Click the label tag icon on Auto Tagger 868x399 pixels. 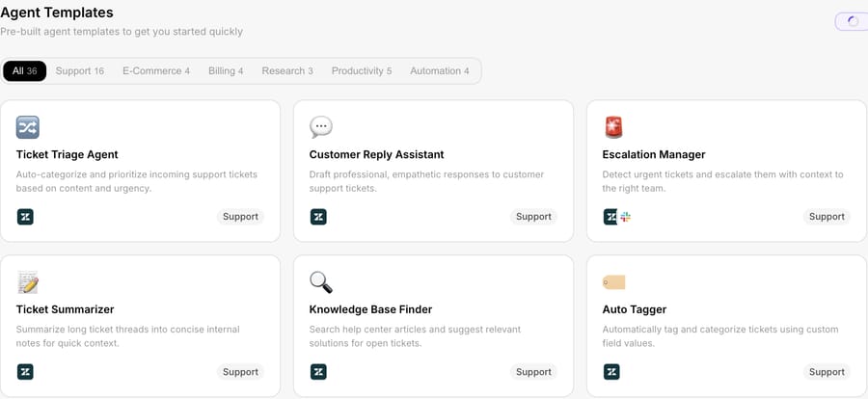click(613, 282)
